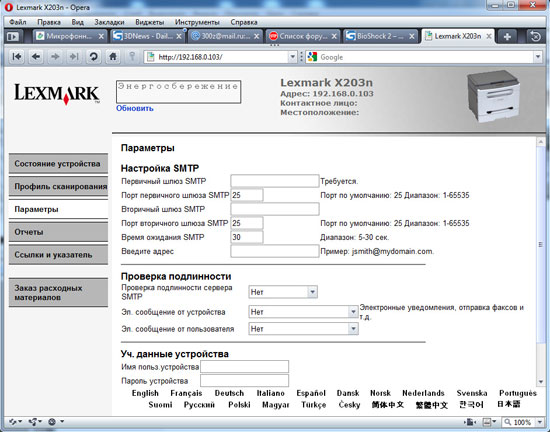The width and height of the screenshot is (550, 432).
Task: Open Ссылки и указатель sidebar section
Action: pyautogui.click(x=58, y=255)
